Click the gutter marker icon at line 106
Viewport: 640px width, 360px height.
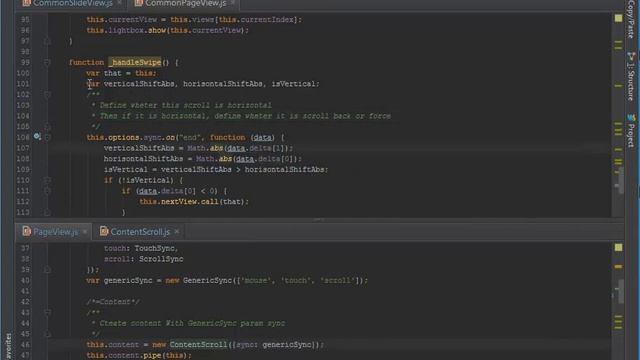click(x=37, y=136)
